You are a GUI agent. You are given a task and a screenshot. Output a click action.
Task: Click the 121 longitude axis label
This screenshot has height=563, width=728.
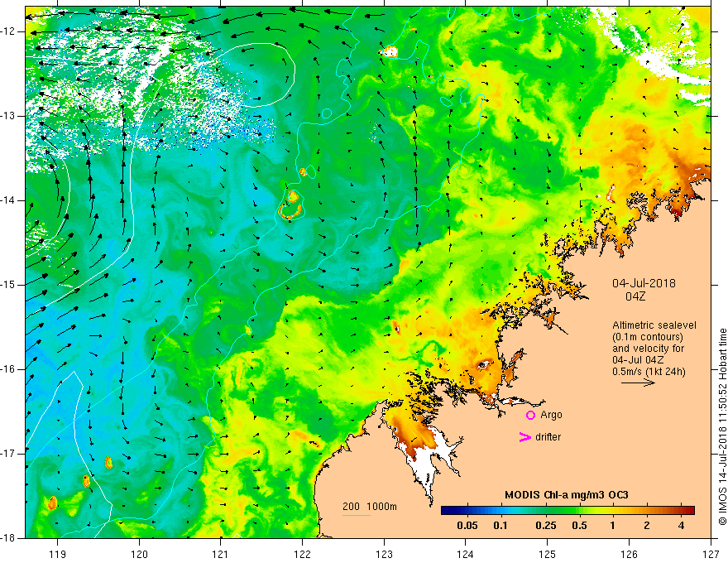tap(221, 555)
